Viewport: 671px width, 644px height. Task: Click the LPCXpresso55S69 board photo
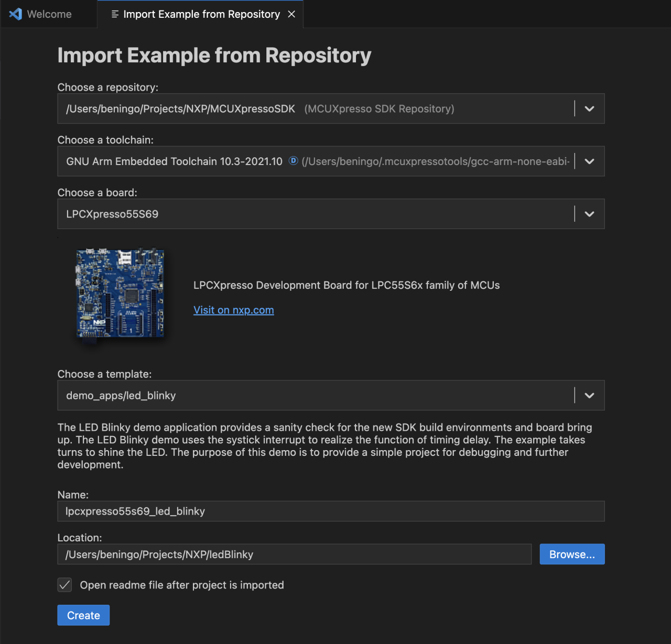point(120,292)
